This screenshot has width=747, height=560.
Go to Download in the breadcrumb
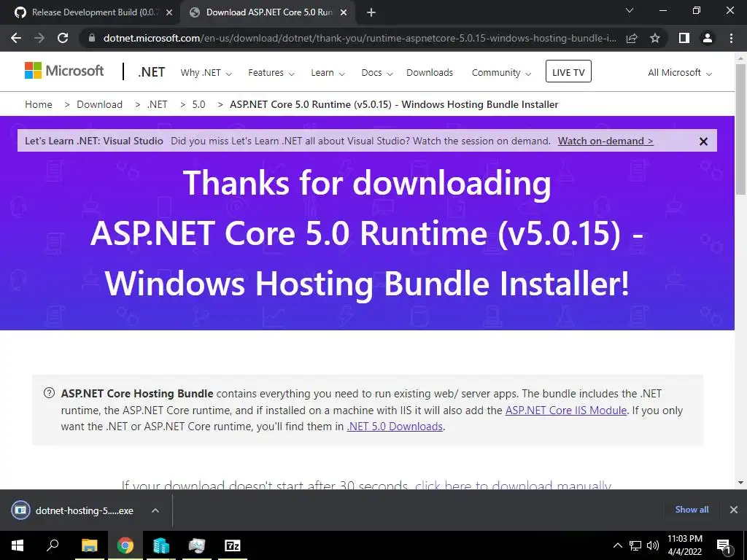[99, 104]
